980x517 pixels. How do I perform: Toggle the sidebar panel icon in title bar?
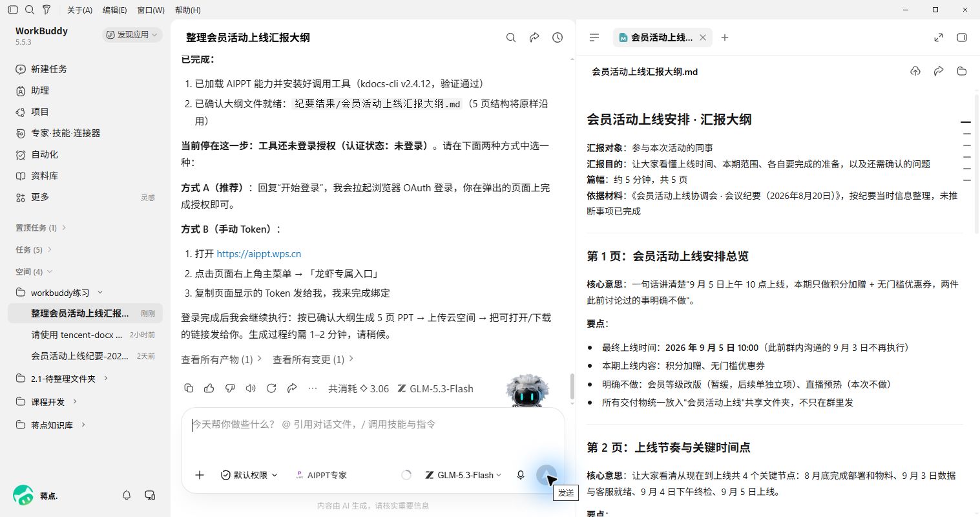tap(13, 10)
